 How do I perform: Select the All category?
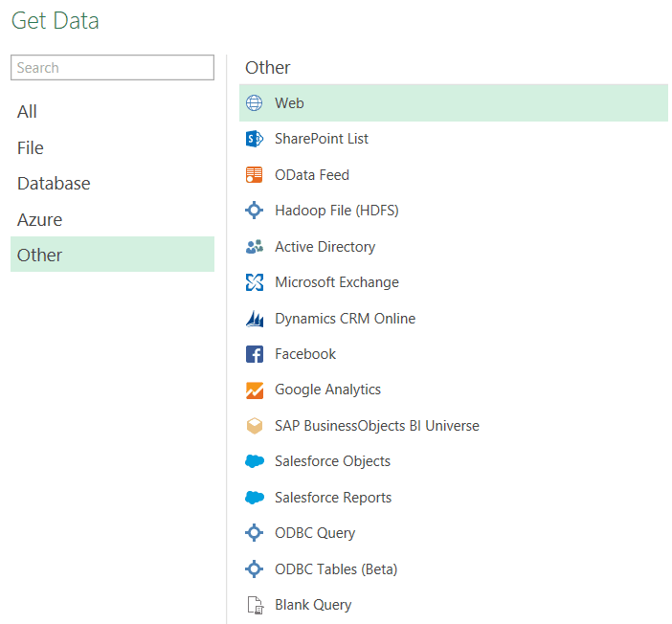pyautogui.click(x=28, y=112)
